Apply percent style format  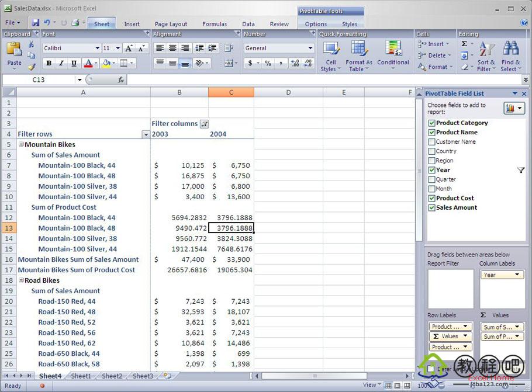click(268, 63)
